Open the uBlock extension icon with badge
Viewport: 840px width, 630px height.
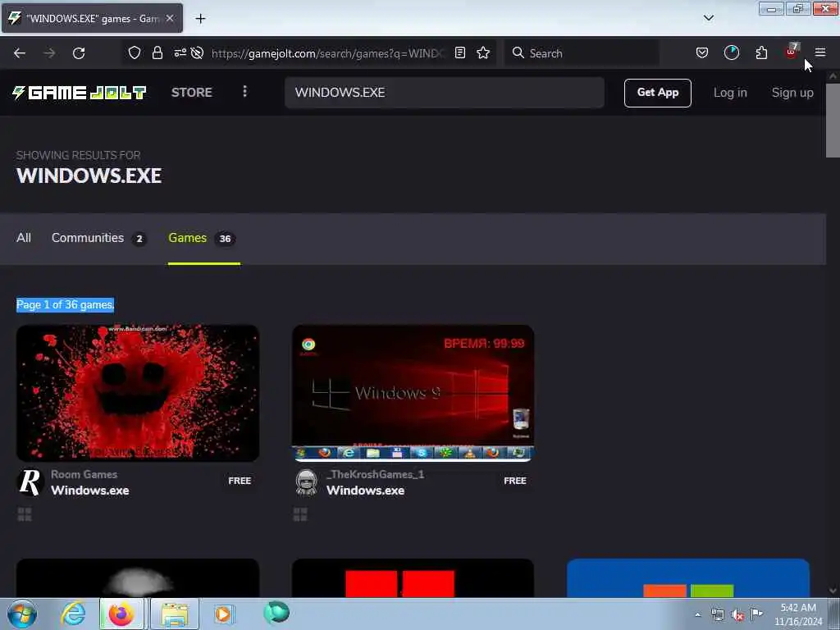pos(792,52)
